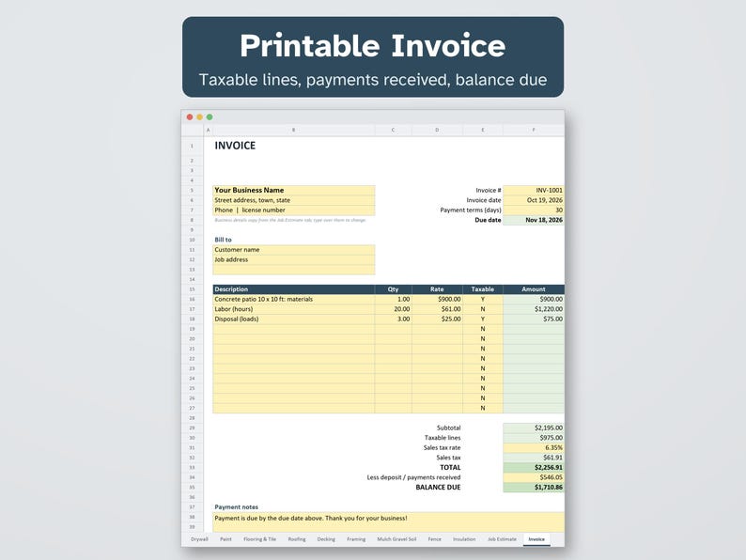
Task: Select row 33 header
Action: [x=193, y=467]
